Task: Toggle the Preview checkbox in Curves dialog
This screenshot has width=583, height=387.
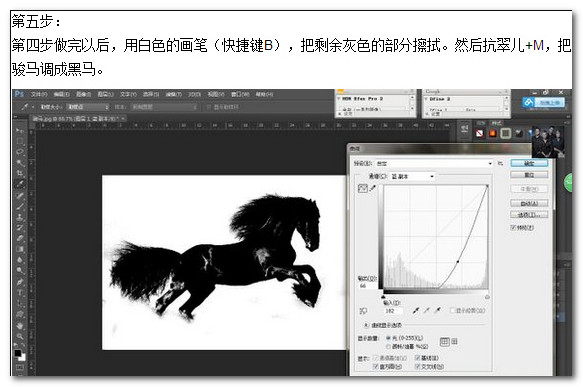Action: [x=513, y=228]
